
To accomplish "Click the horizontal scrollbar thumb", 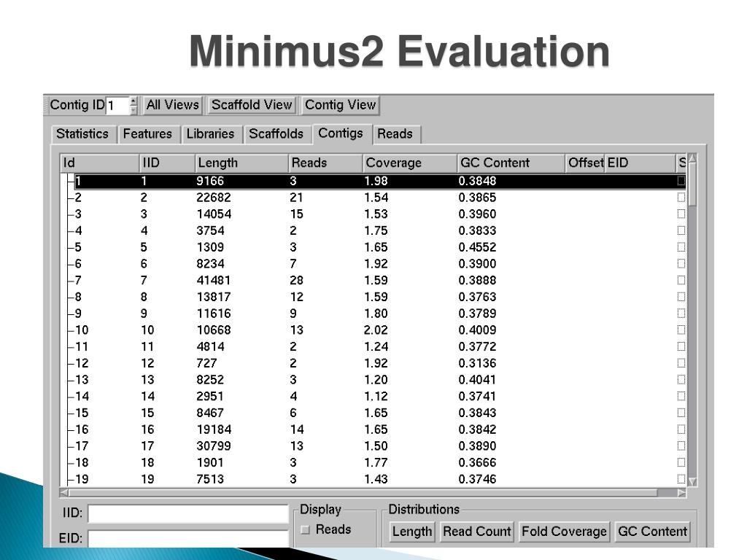I will (x=363, y=493).
